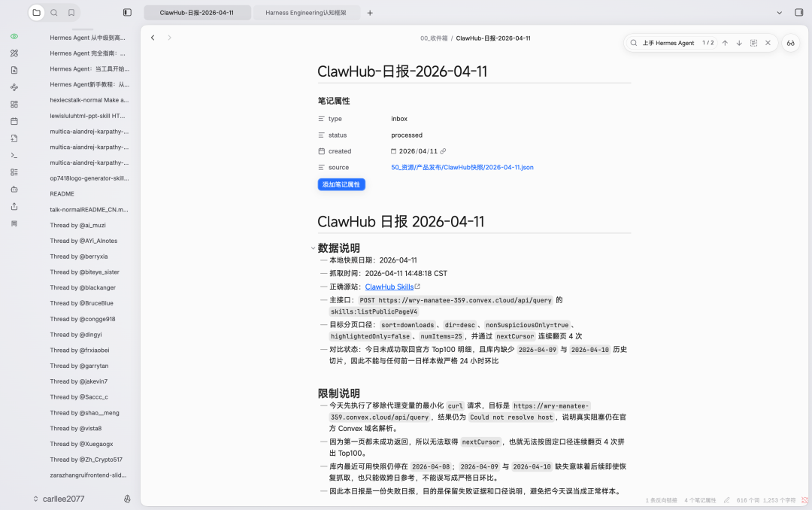Switch to Harness Engineering认知框架 tab
This screenshot has height=510, width=812.
tap(307, 13)
